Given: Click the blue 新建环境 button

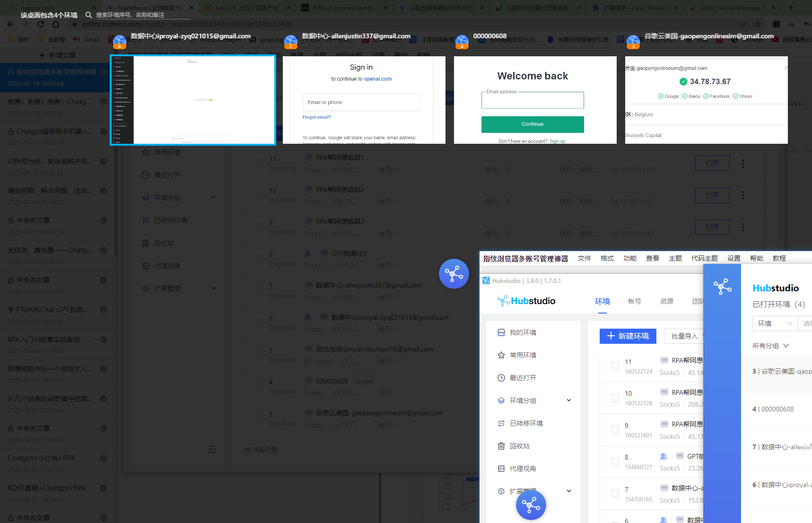Looking at the screenshot, I should pos(628,336).
